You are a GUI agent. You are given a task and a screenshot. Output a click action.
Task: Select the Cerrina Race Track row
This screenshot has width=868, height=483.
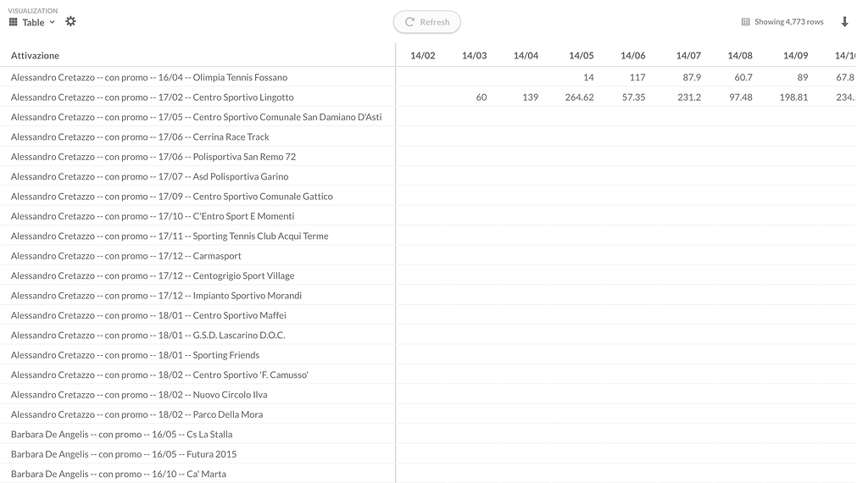click(140, 137)
